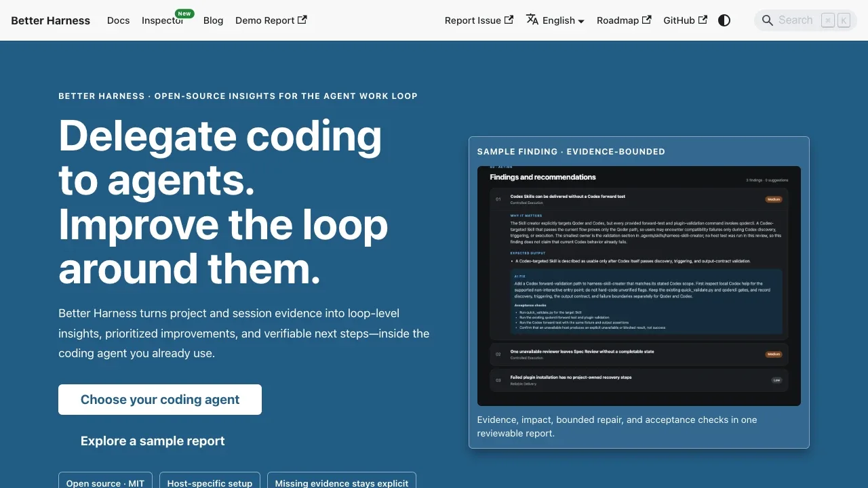Image resolution: width=868 pixels, height=488 pixels.
Task: Focus the Search input field
Action: (806, 20)
